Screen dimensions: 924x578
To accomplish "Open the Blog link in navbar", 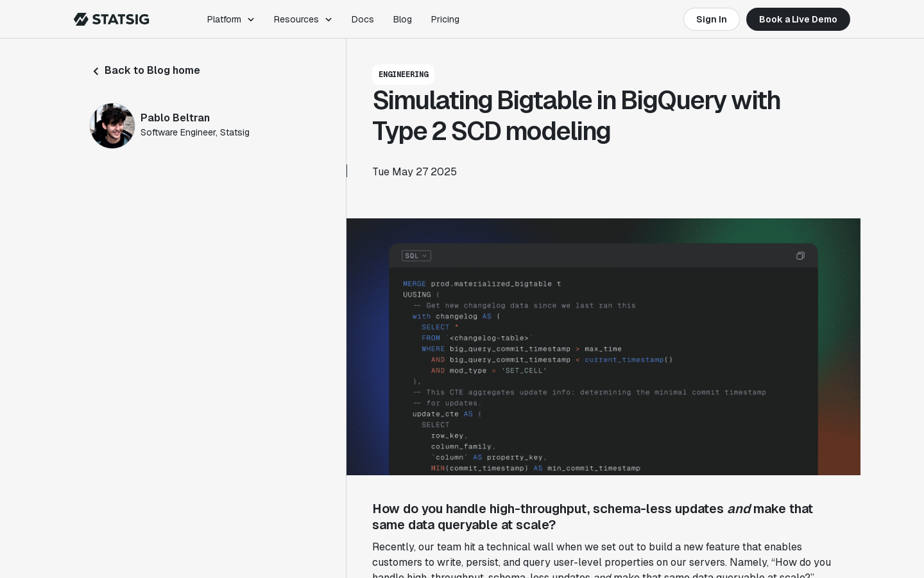I will (x=402, y=19).
